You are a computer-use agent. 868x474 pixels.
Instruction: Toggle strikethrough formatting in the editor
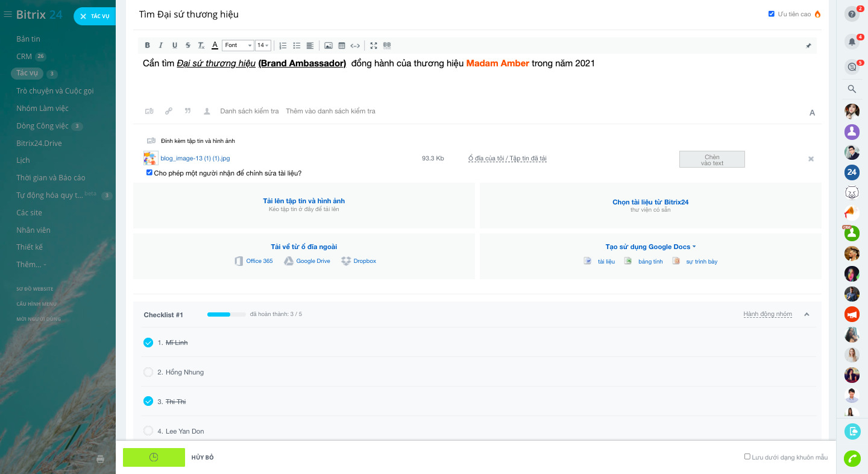[x=188, y=45]
